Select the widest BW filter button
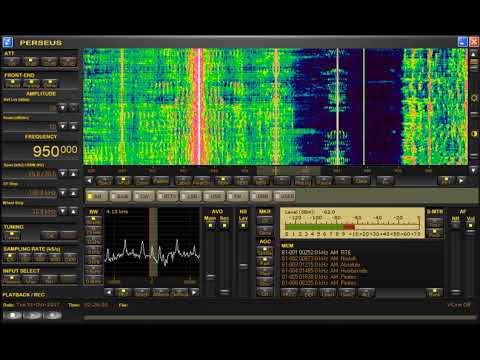Image resolution: width=480 pixels, height=360 pixels. coord(93,220)
